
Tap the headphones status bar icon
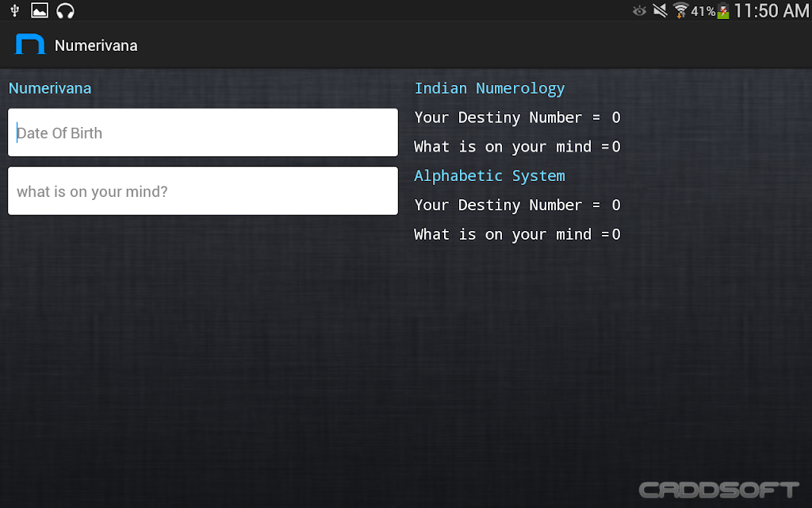point(65,10)
